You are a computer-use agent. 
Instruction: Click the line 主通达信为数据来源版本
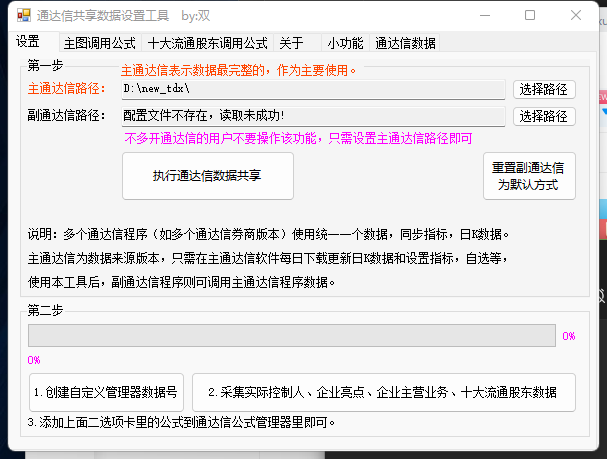[x=267, y=258]
